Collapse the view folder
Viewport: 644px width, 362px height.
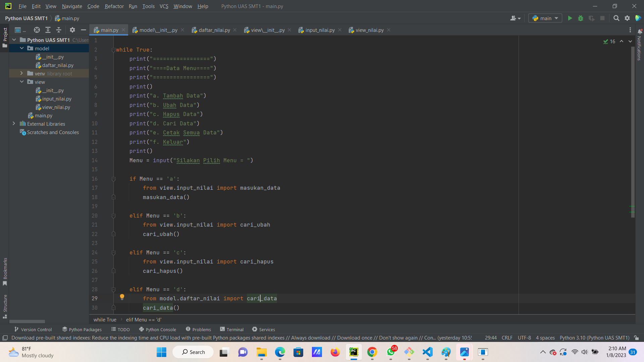click(x=21, y=82)
